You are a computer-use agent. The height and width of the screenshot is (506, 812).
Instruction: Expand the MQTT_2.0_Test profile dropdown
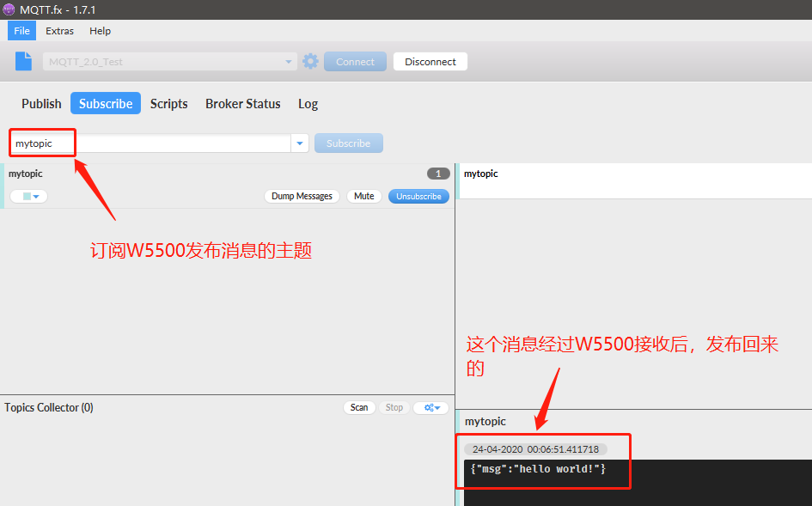(289, 62)
